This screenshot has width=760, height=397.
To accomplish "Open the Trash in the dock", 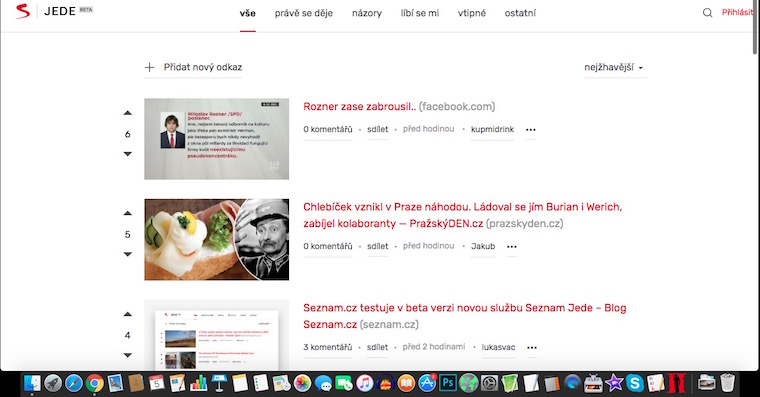I will [727, 383].
